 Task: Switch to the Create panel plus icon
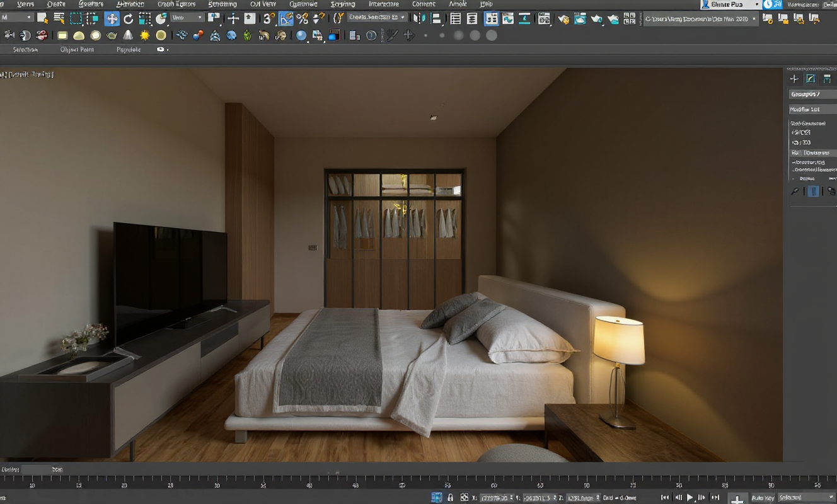coord(794,79)
